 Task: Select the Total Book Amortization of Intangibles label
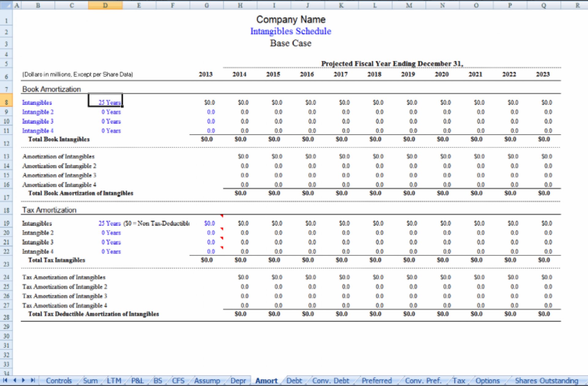81,193
